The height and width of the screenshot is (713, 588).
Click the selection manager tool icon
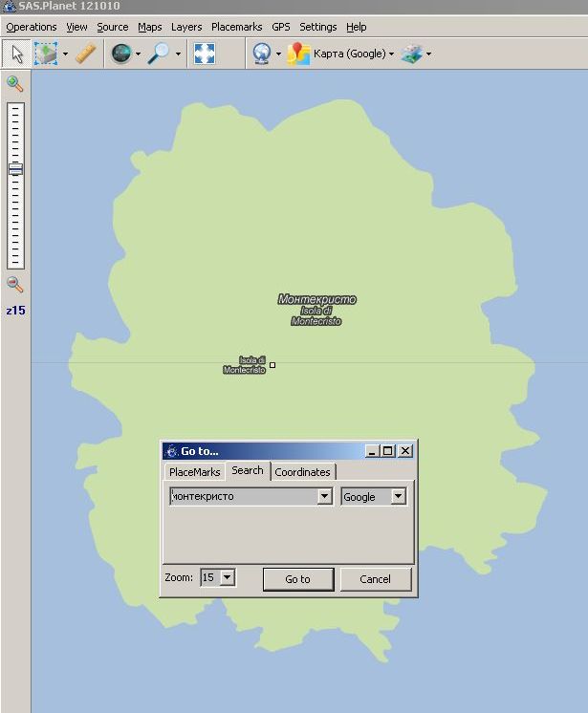coord(46,54)
